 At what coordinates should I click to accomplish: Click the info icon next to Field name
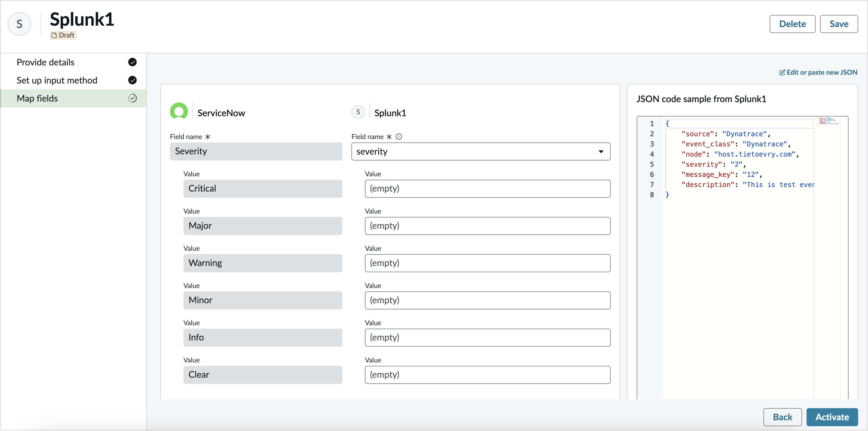(399, 137)
